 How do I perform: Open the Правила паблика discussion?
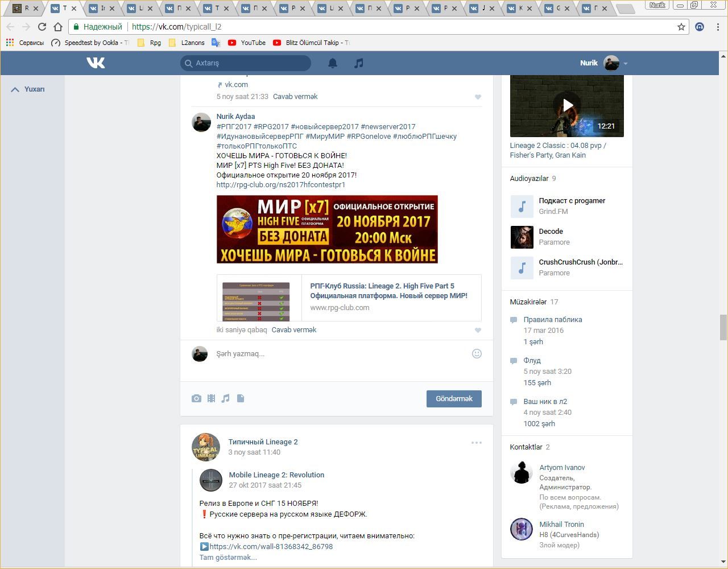[553, 320]
